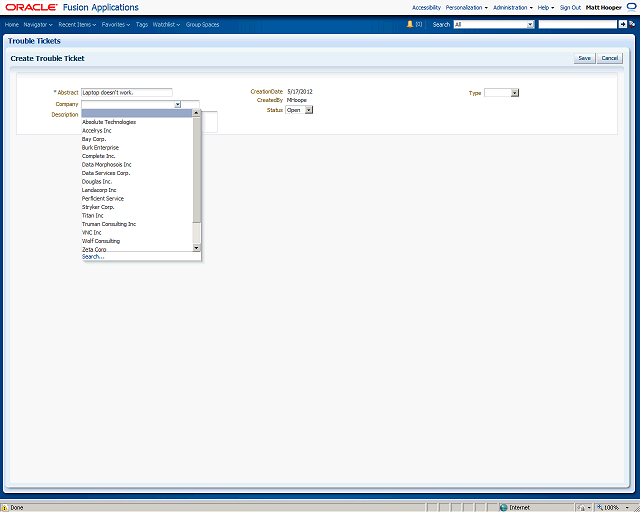Select Wolf Consulting from the list
The height and width of the screenshot is (512, 640).
(x=137, y=241)
